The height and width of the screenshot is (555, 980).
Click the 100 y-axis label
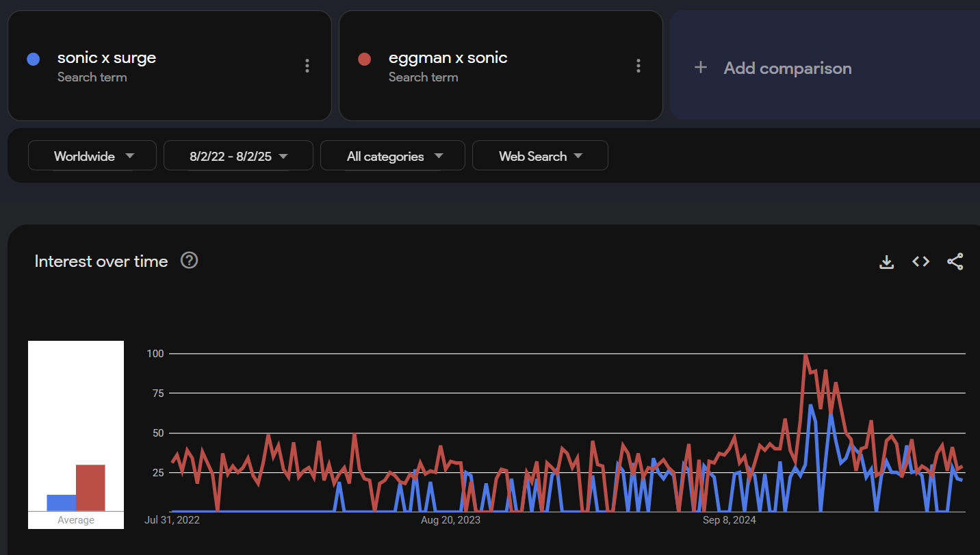pyautogui.click(x=155, y=354)
